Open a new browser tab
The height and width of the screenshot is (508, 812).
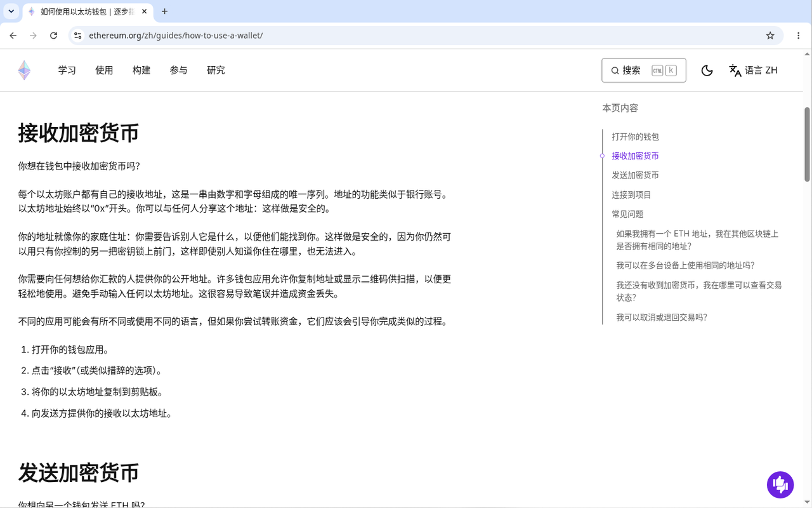(x=165, y=11)
